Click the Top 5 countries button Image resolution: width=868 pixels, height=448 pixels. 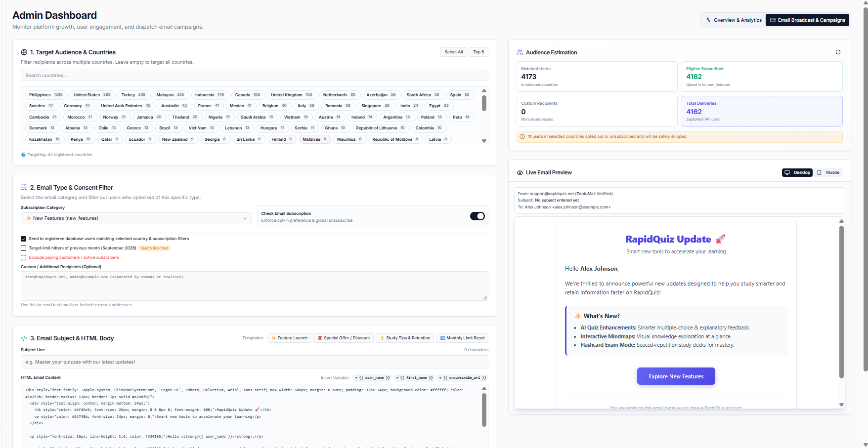pyautogui.click(x=478, y=52)
